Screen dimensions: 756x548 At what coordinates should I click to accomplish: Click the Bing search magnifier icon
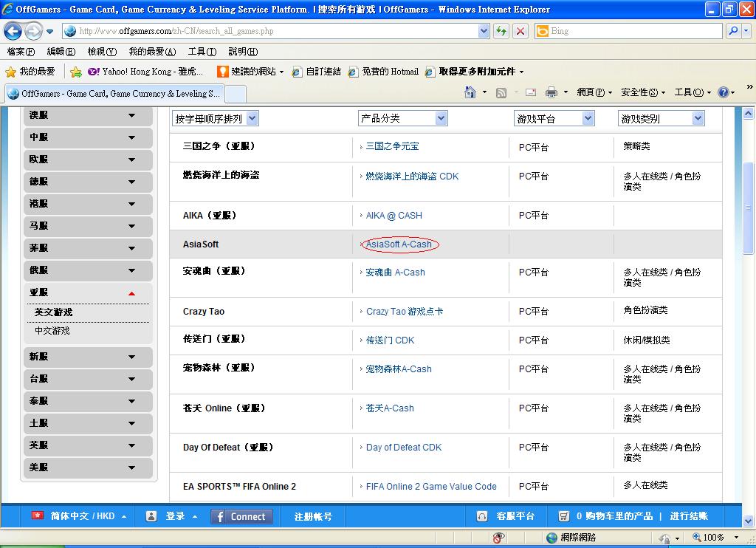click(x=733, y=31)
